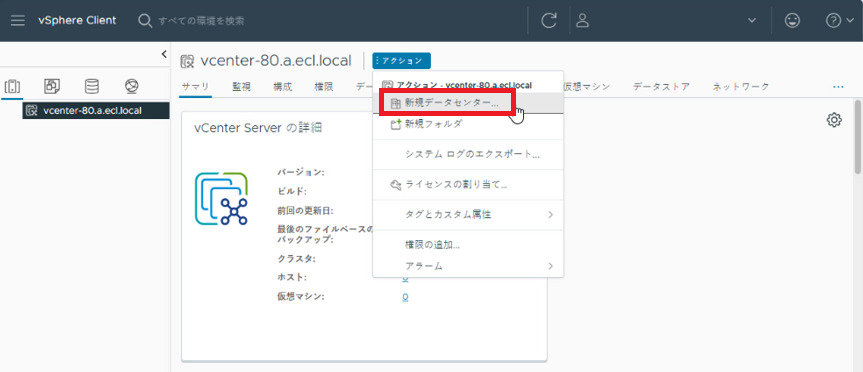The image size is (863, 372).
Task: Open the 権限 tab
Action: click(x=324, y=86)
